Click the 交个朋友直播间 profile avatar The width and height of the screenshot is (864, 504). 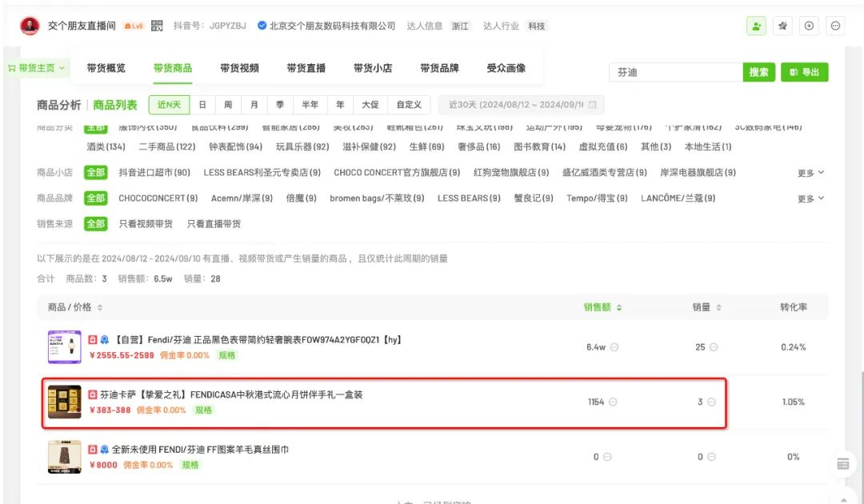(30, 26)
